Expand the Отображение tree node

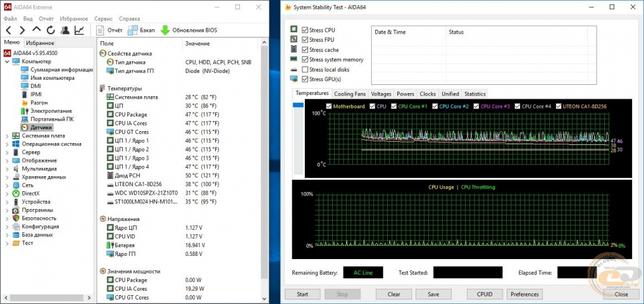tap(7, 160)
